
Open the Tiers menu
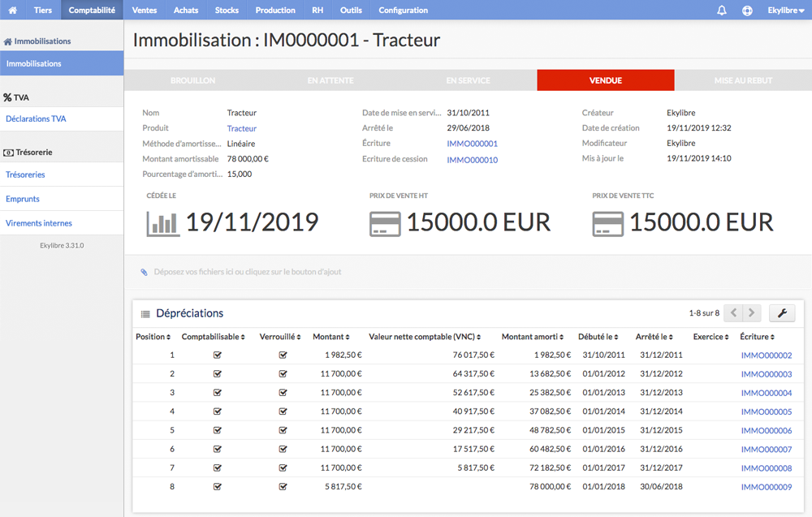tap(43, 10)
